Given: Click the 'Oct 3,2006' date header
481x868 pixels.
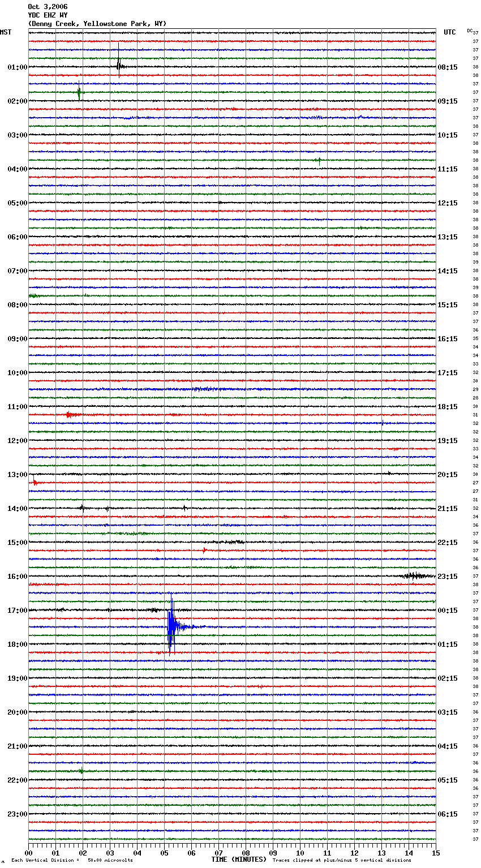Looking at the screenshot, I should pos(48,7).
